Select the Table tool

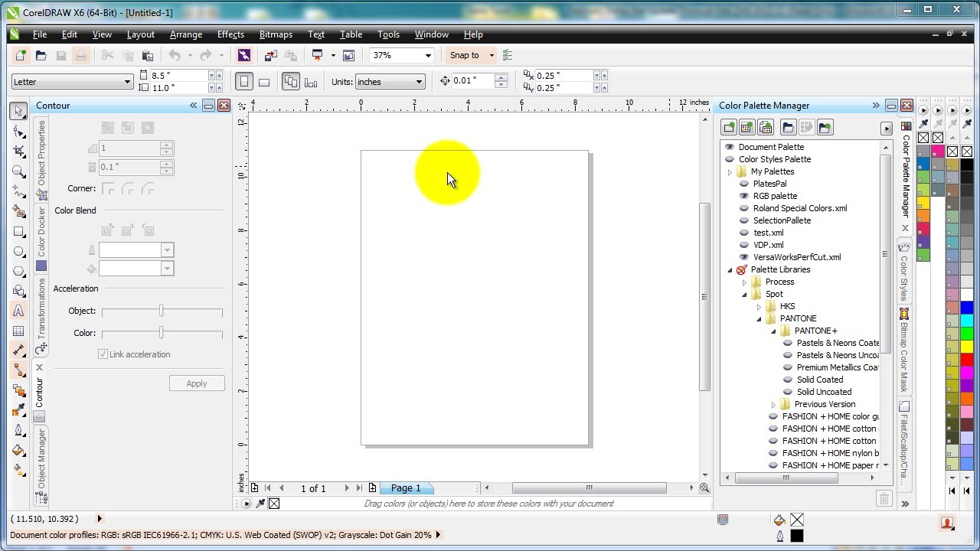pyautogui.click(x=18, y=331)
